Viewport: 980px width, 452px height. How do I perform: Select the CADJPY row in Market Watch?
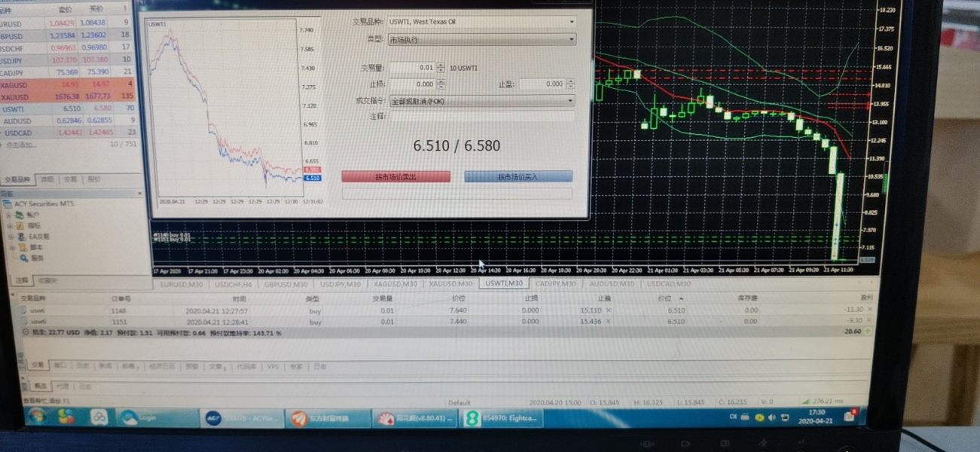pyautogui.click(x=66, y=72)
